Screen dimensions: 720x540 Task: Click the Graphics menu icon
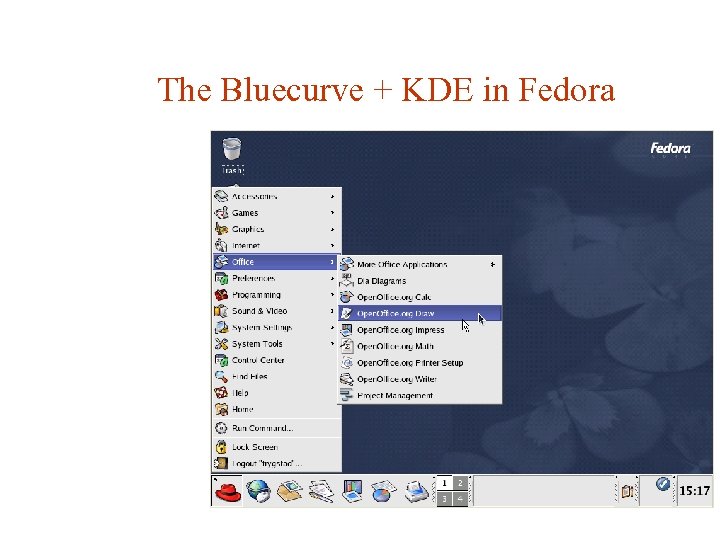click(x=221, y=229)
